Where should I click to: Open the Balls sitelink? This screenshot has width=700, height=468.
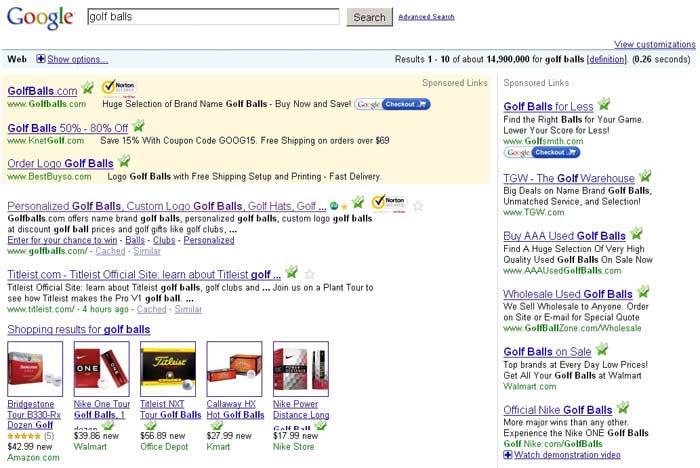(135, 240)
